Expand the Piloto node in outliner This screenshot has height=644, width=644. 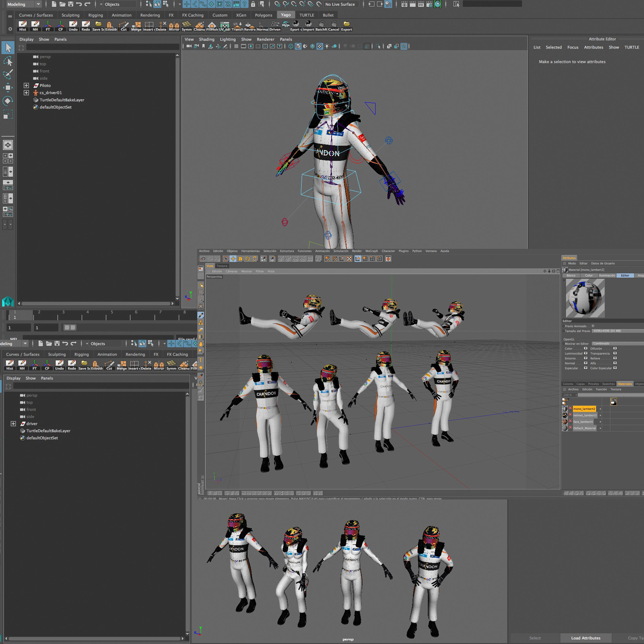click(x=26, y=85)
